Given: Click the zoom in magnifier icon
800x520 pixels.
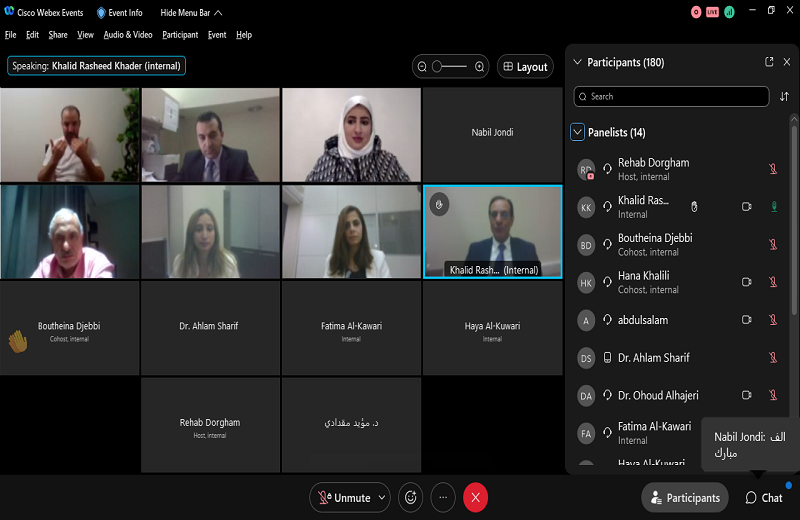Looking at the screenshot, I should click(480, 67).
